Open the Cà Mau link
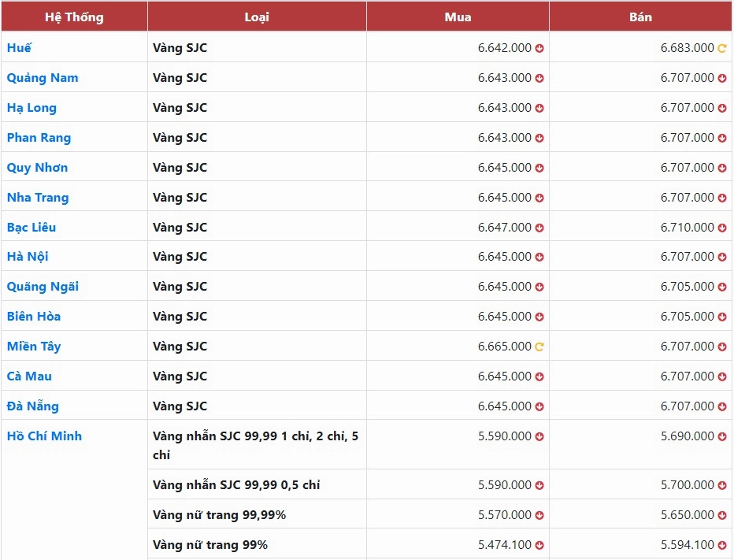This screenshot has height=560, width=734. click(x=29, y=376)
